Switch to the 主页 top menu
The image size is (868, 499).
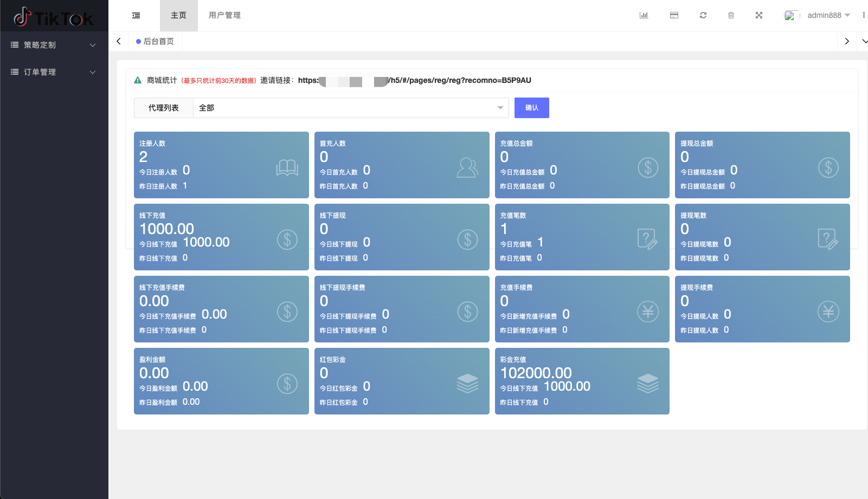coord(178,16)
